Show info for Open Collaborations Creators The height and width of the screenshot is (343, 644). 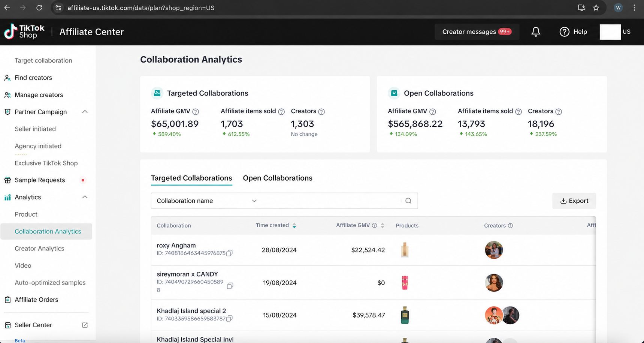tap(559, 111)
